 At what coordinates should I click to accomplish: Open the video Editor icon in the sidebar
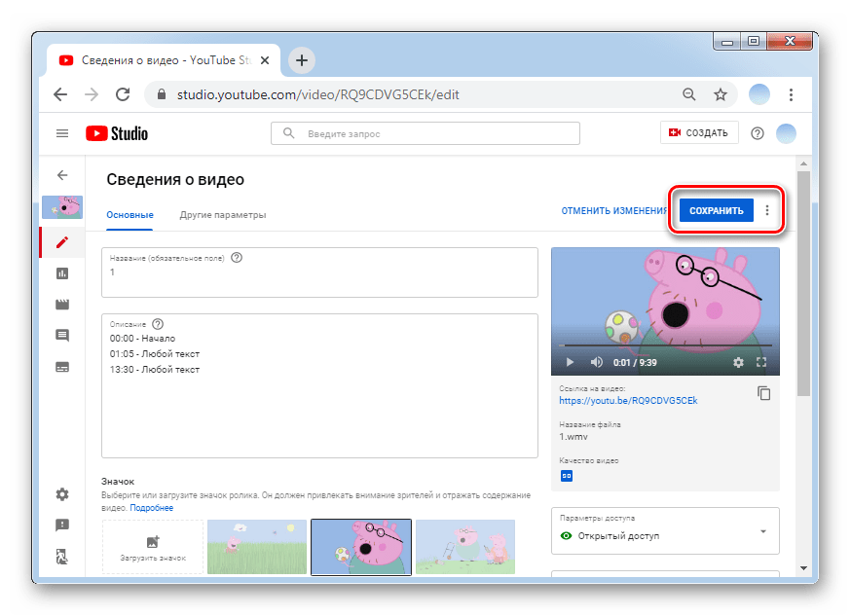pyautogui.click(x=62, y=305)
